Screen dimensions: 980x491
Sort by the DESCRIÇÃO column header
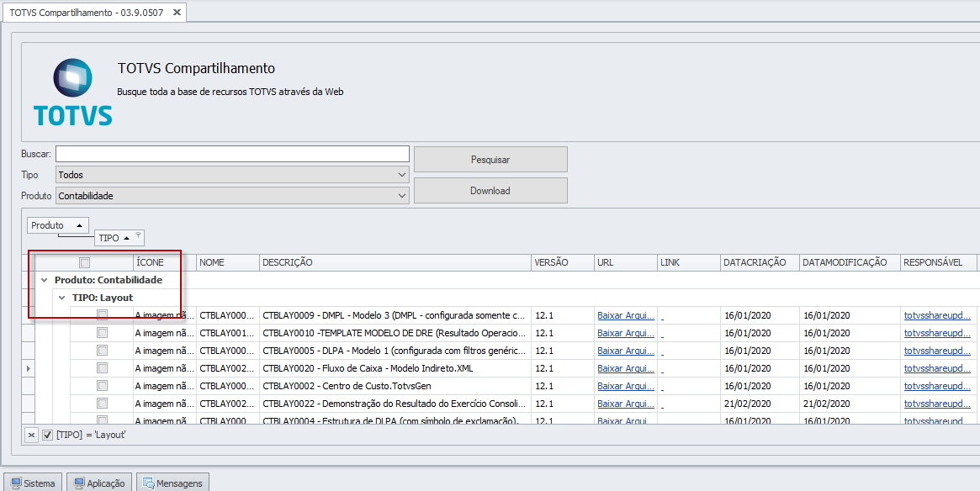(395, 263)
